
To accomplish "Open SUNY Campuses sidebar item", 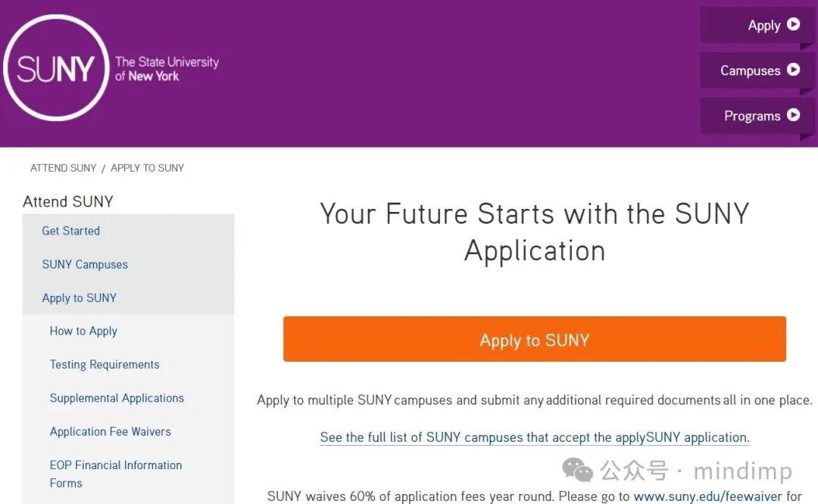I will [85, 265].
